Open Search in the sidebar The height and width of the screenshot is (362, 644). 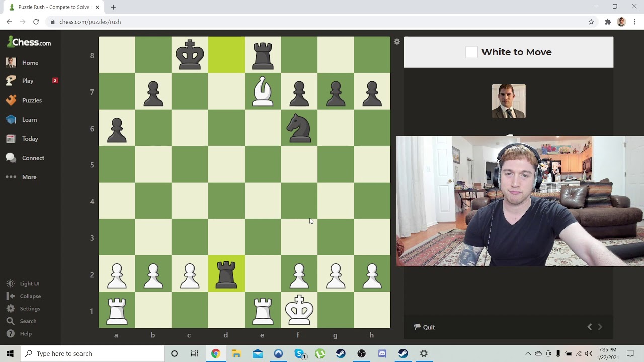click(x=28, y=321)
